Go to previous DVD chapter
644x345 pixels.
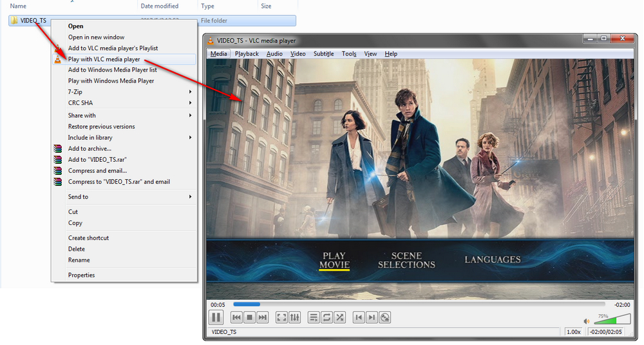[x=359, y=317]
